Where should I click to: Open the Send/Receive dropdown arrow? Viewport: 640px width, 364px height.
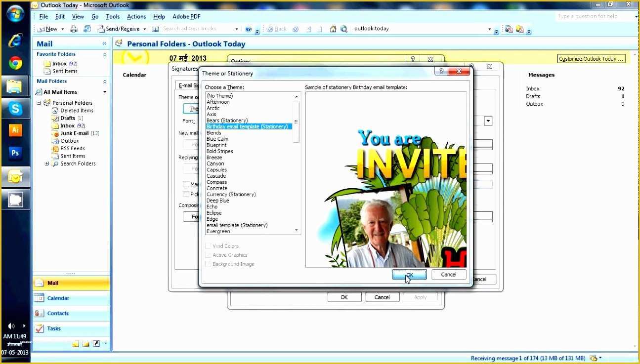coord(145,29)
